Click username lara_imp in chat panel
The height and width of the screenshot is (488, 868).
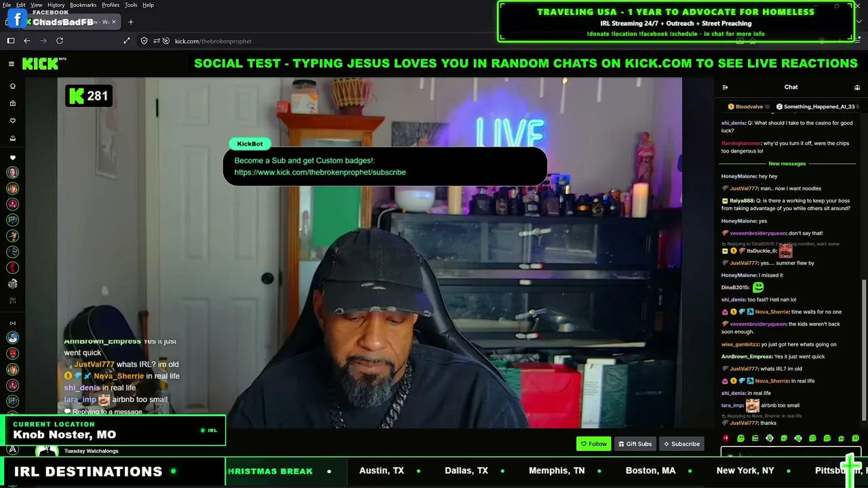pos(732,405)
